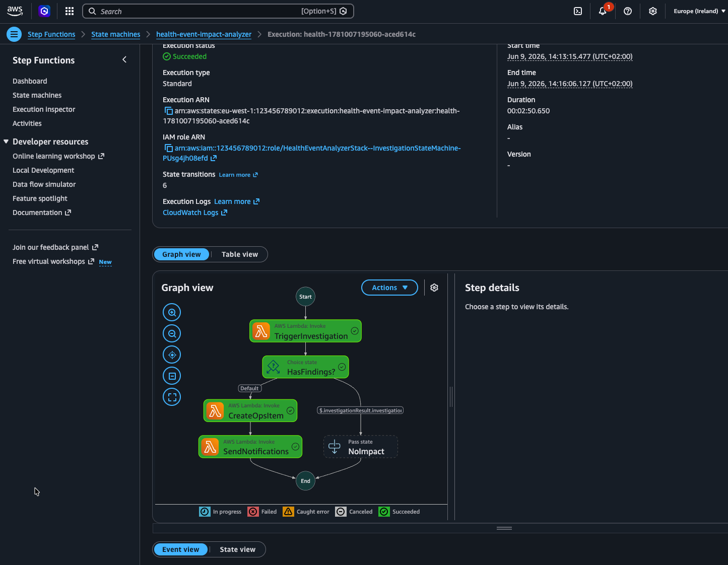Open Free virtual workshops link

(53, 261)
